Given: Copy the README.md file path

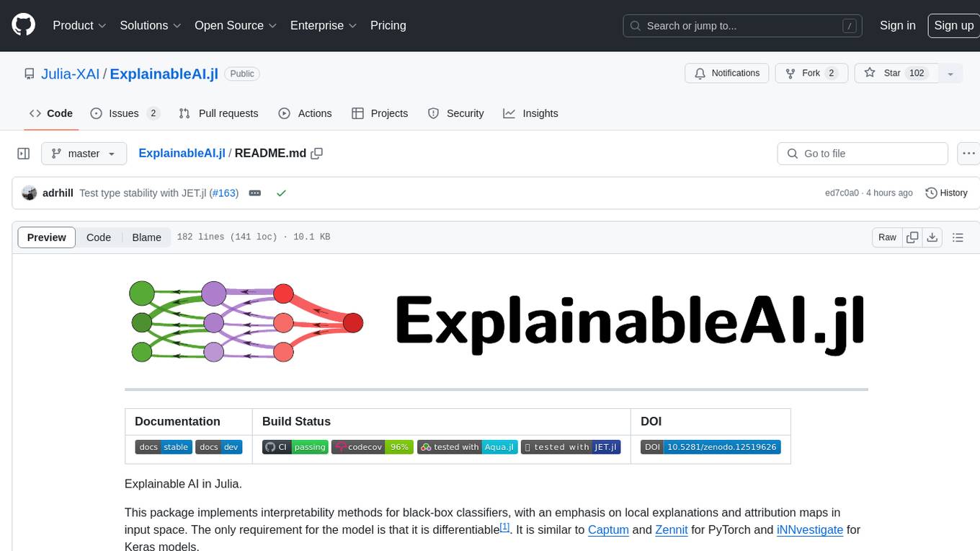Looking at the screenshot, I should tap(316, 154).
